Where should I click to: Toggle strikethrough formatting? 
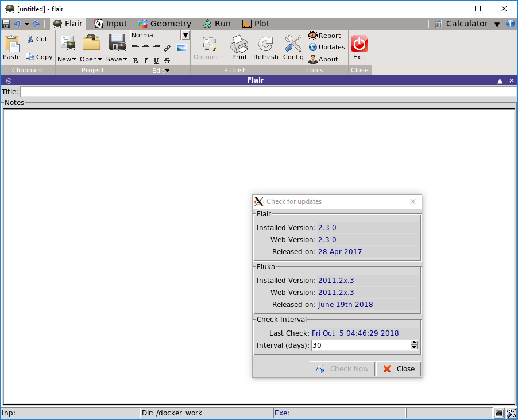[x=167, y=60]
